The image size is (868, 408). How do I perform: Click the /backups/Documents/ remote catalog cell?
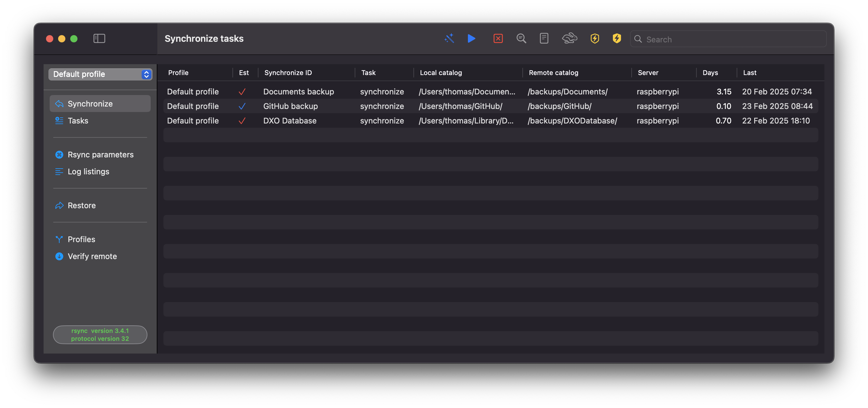point(567,92)
